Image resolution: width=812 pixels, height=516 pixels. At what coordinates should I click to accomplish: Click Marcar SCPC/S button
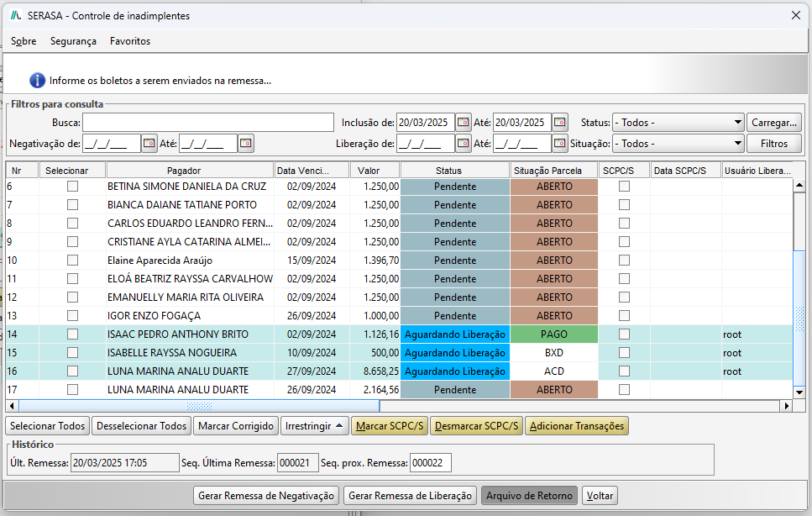[x=390, y=426]
